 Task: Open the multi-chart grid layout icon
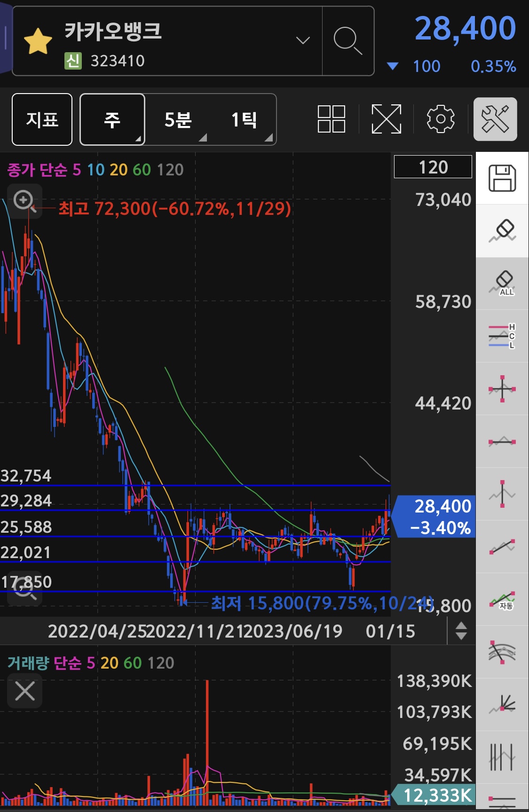(332, 119)
